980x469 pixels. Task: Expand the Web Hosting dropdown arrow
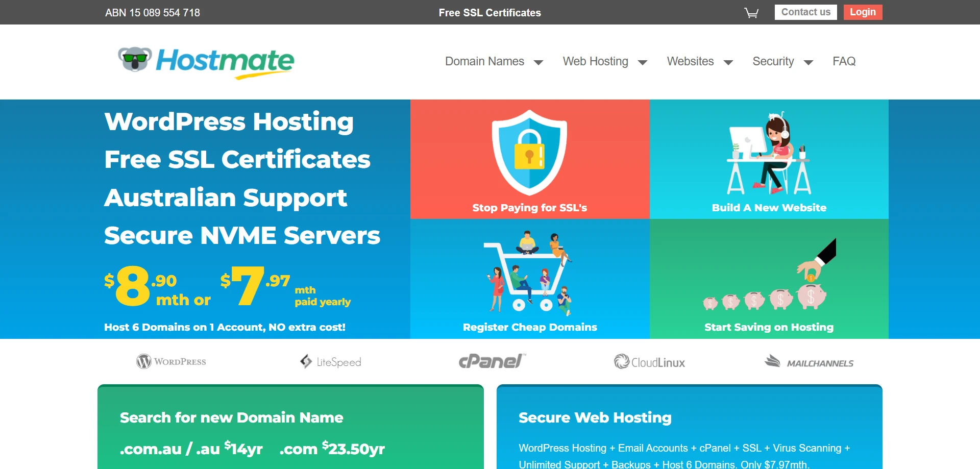pos(643,62)
